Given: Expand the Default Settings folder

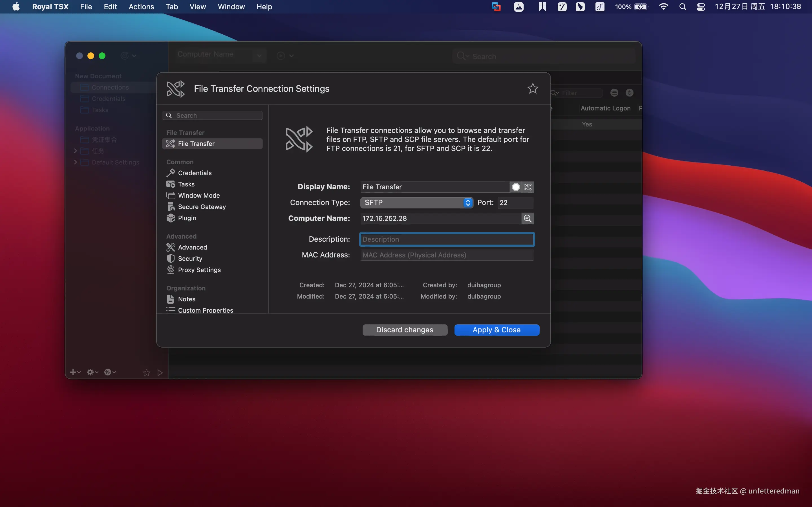Looking at the screenshot, I should [x=76, y=162].
